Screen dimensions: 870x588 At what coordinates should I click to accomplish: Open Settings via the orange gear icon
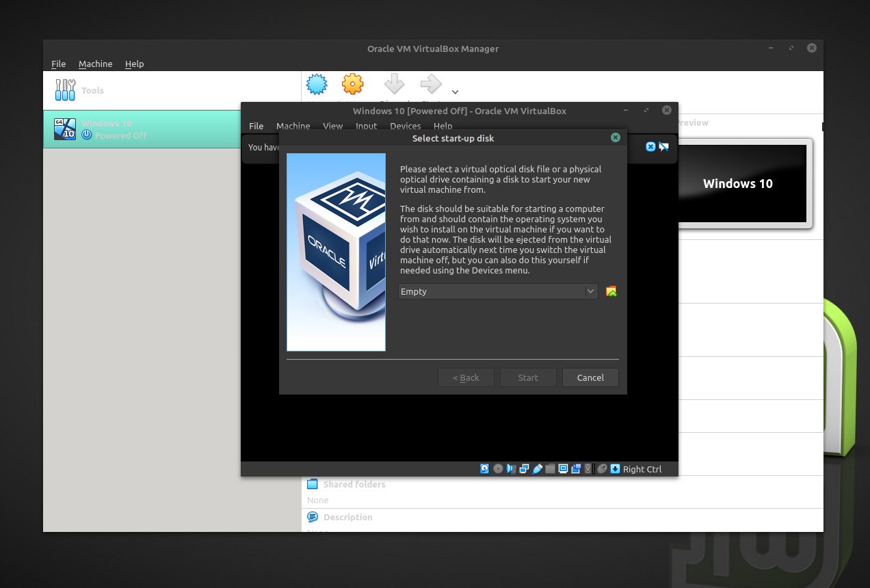352,85
